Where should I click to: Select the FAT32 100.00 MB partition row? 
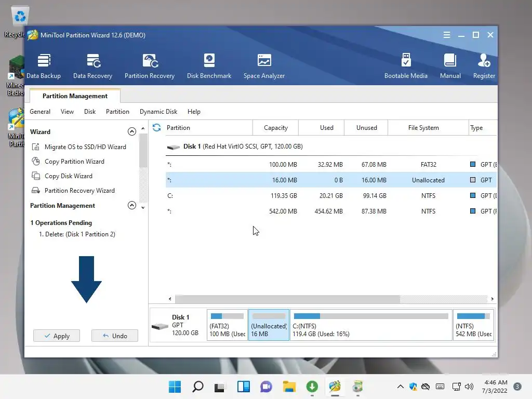pos(331,165)
